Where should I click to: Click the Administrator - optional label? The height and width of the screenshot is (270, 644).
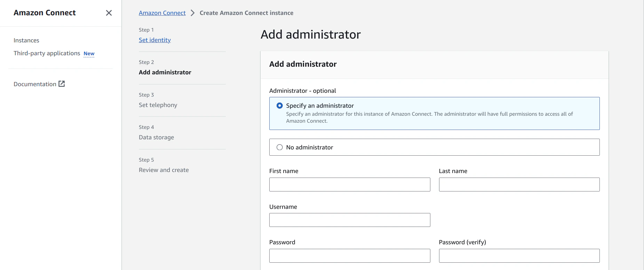pyautogui.click(x=302, y=91)
